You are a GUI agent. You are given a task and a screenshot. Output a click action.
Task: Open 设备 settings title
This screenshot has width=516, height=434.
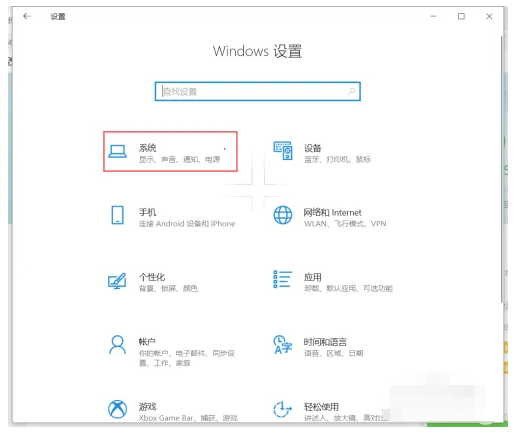pos(312,148)
